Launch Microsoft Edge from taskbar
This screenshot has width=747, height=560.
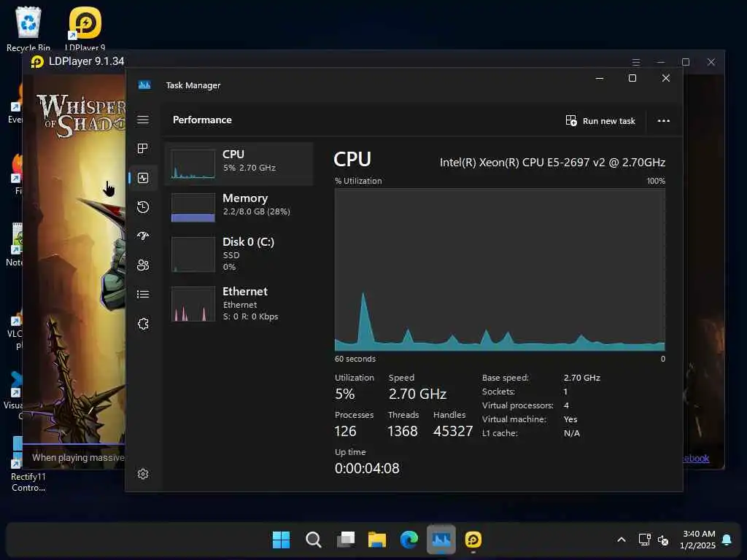[409, 540]
